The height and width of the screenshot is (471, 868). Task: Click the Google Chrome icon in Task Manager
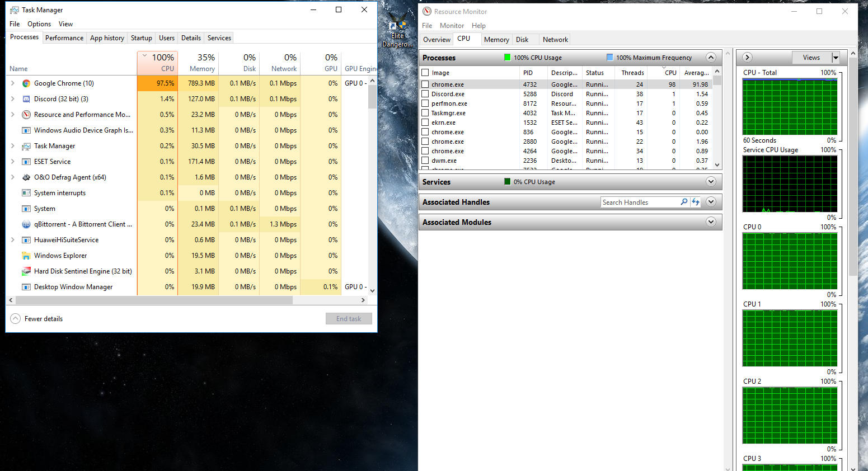pyautogui.click(x=26, y=83)
